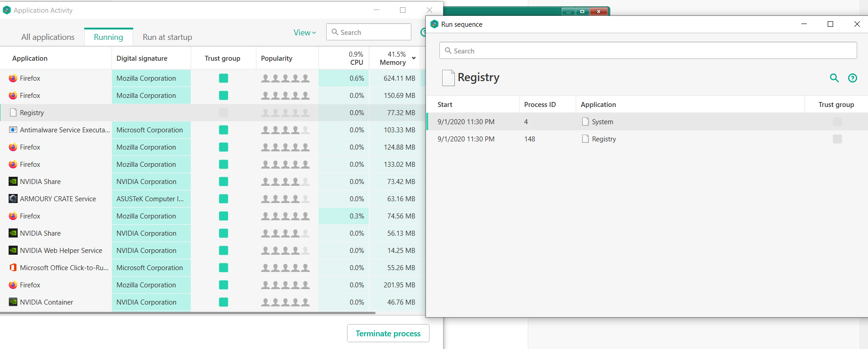This screenshot has height=349, width=868.
Task: Click the NVIDIA Web Helper Service icon
Action: coord(13,251)
